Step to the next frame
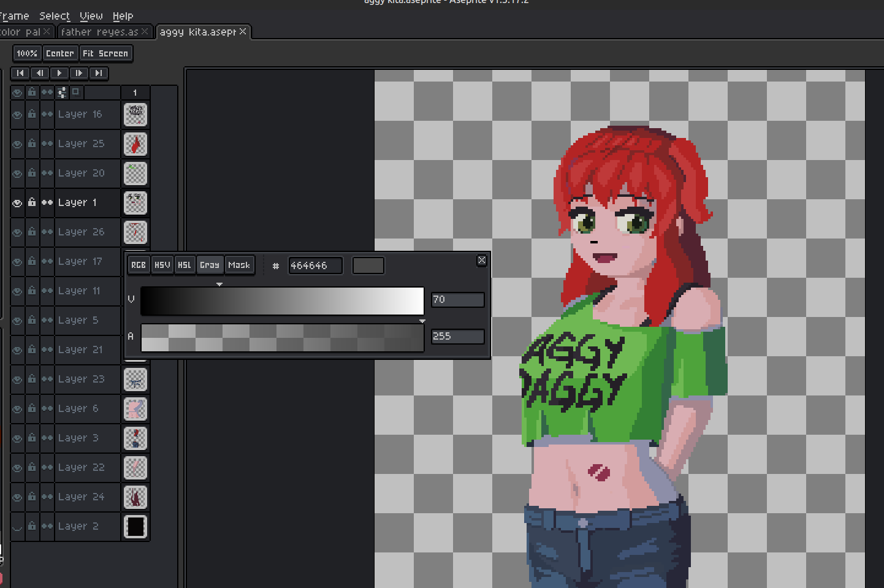 79,73
